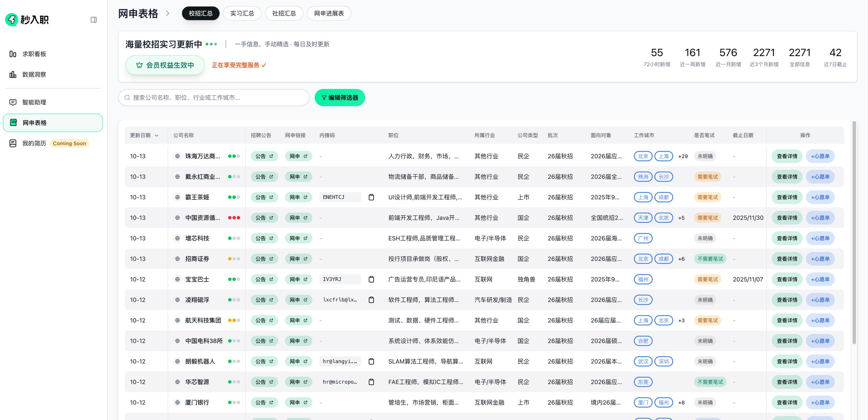Click the yellow status dots for 航天科技集团
The width and height of the screenshot is (868, 420).
click(x=234, y=320)
